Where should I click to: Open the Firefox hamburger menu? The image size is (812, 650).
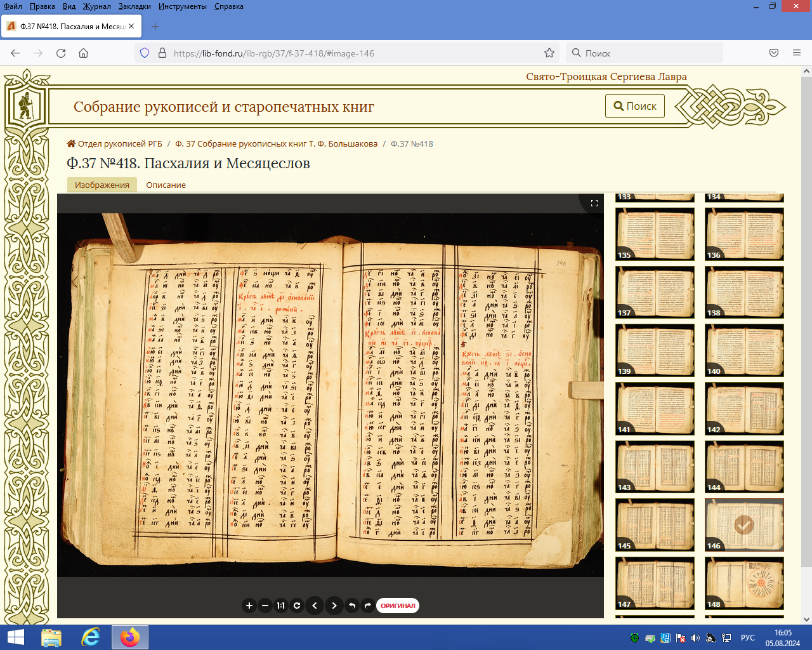(x=797, y=53)
